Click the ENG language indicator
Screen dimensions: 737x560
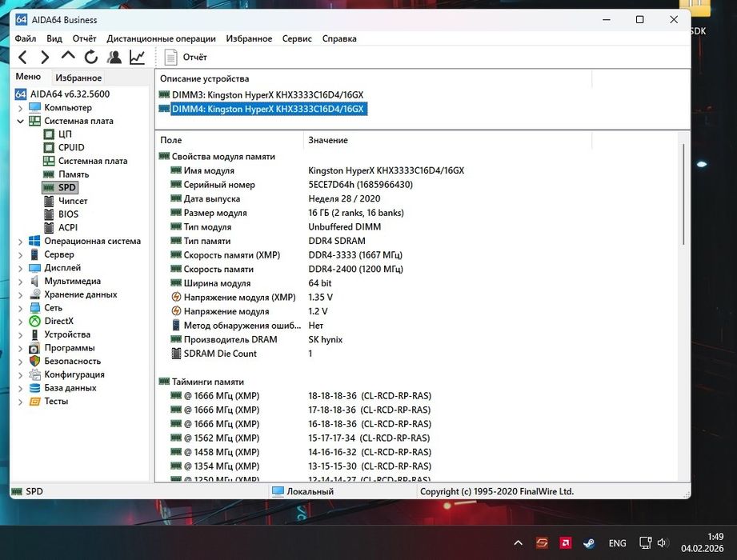[x=617, y=543]
